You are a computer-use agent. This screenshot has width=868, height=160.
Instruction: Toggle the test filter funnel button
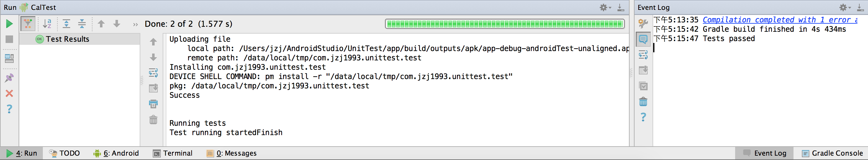[28, 24]
